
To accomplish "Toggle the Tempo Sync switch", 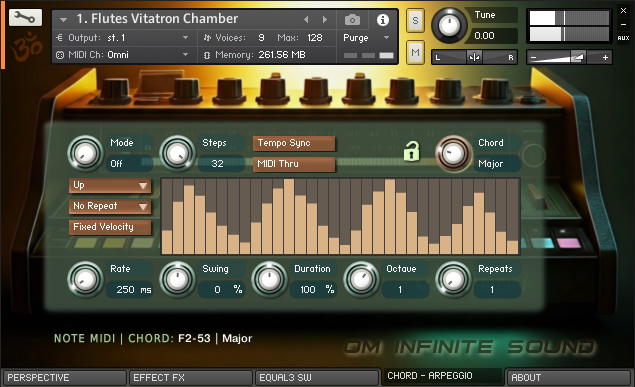I will tap(294, 143).
